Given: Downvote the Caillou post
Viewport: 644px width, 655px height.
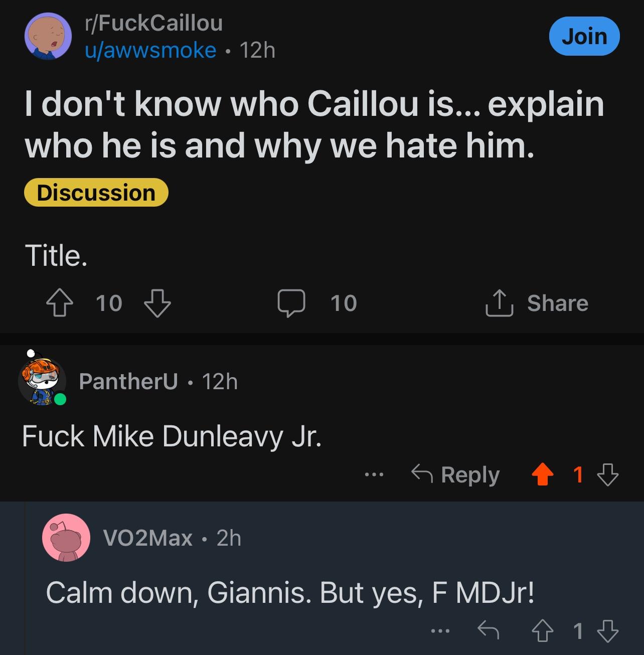Looking at the screenshot, I should pyautogui.click(x=157, y=303).
